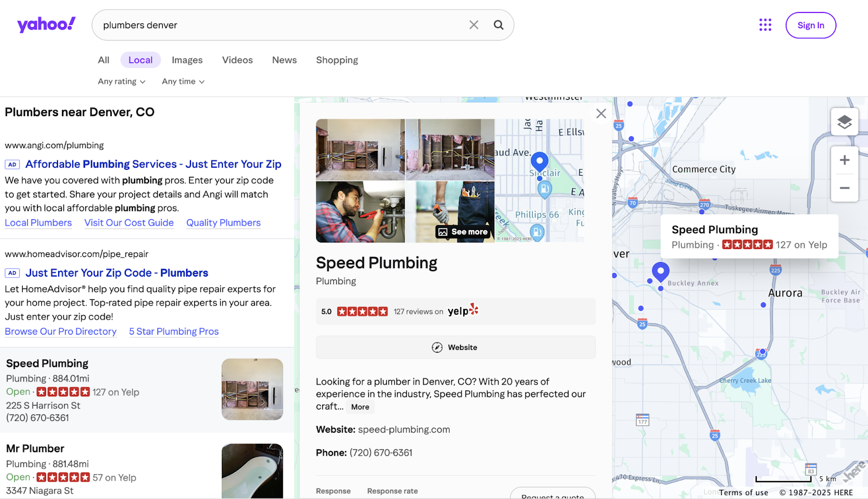Zoom in on the map
The width and height of the screenshot is (868, 499).
tap(844, 159)
